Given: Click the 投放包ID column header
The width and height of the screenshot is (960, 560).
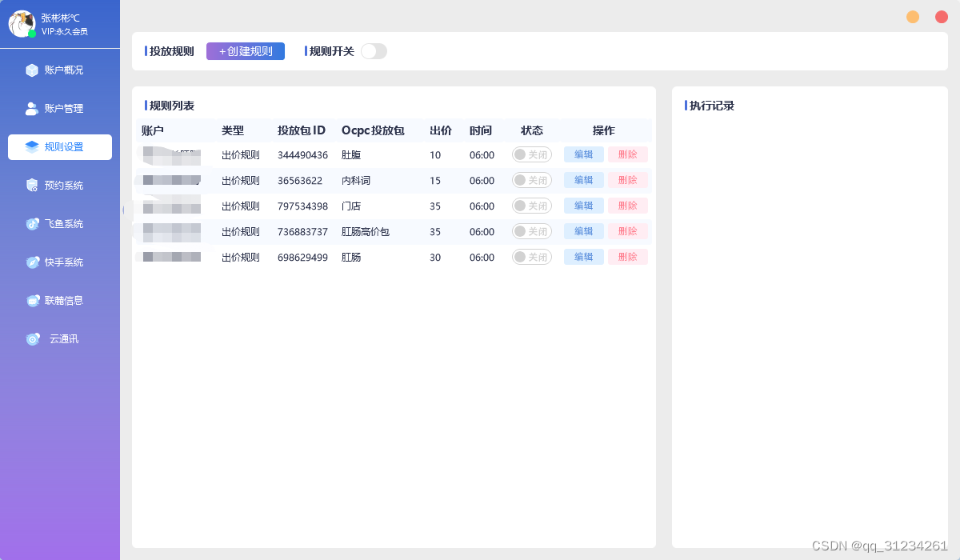Looking at the screenshot, I should 302,130.
